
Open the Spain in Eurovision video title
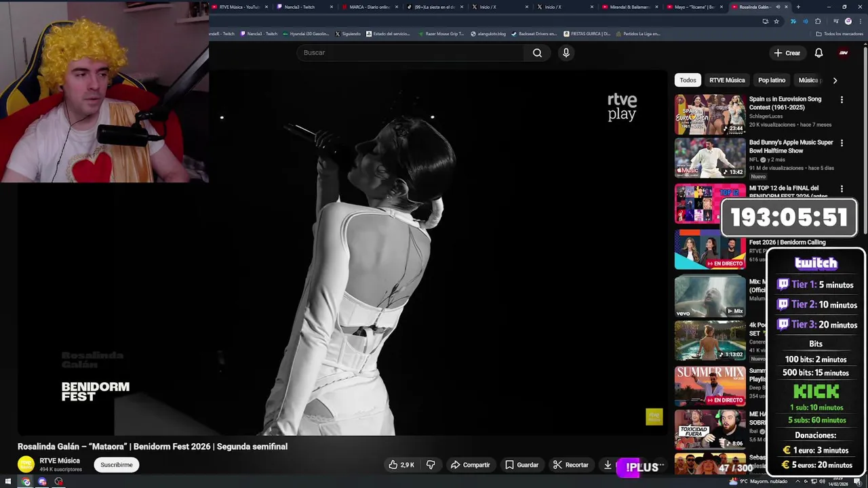tap(785, 103)
